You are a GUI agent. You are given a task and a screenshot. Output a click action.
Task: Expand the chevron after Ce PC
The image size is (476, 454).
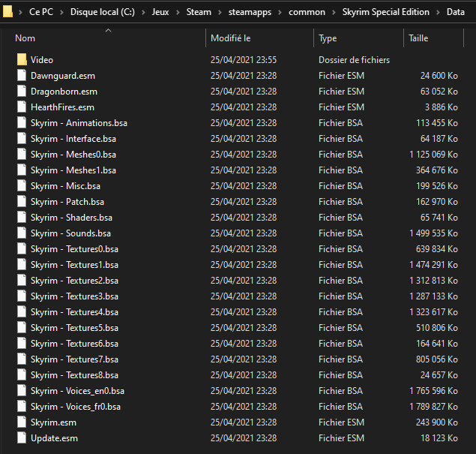tap(61, 12)
